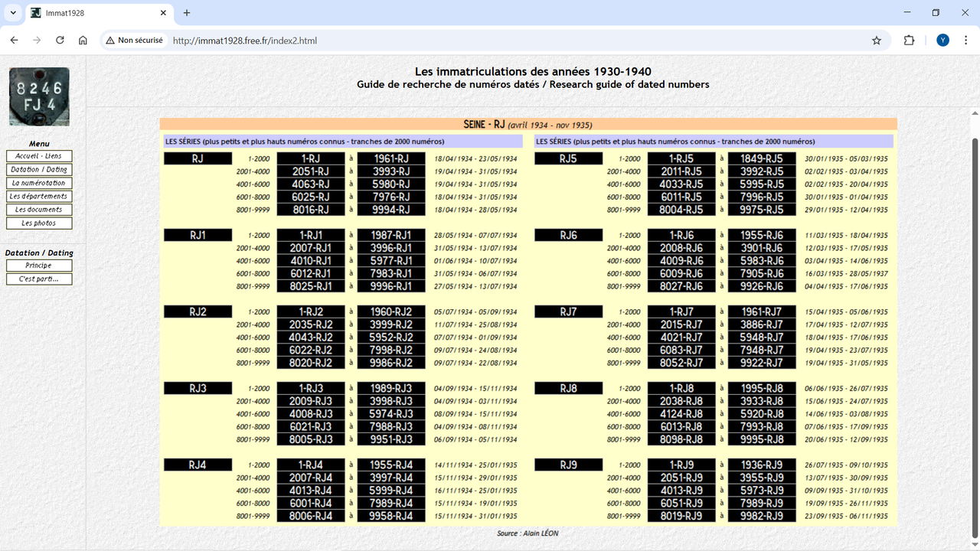Bookmark this page with star icon
The width and height of the screenshot is (980, 551).
pyautogui.click(x=877, y=41)
